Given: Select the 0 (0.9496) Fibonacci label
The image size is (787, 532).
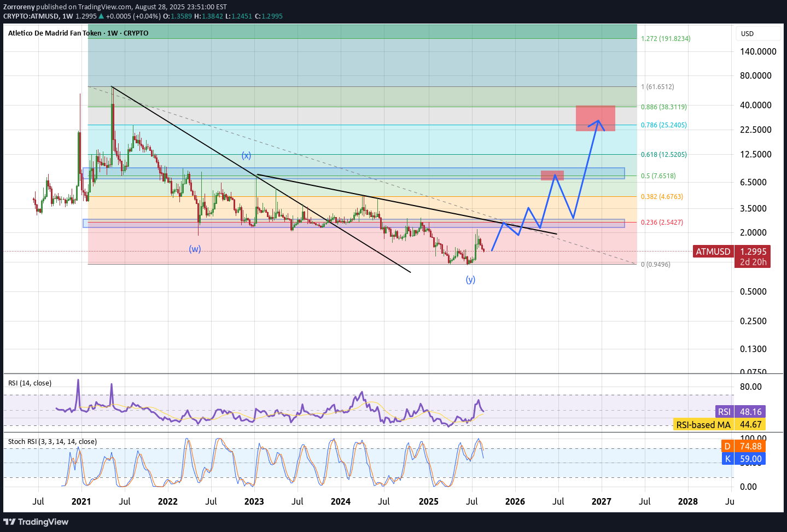Looking at the screenshot, I should tap(656, 264).
